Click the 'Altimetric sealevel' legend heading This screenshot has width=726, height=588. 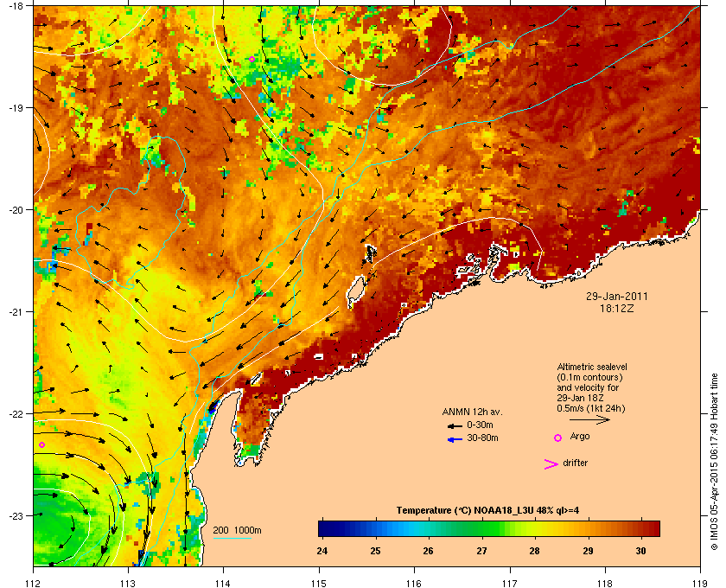point(592,367)
